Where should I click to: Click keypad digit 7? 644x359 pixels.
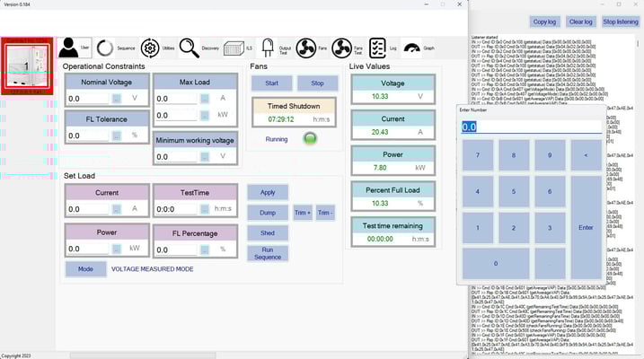pyautogui.click(x=478, y=155)
